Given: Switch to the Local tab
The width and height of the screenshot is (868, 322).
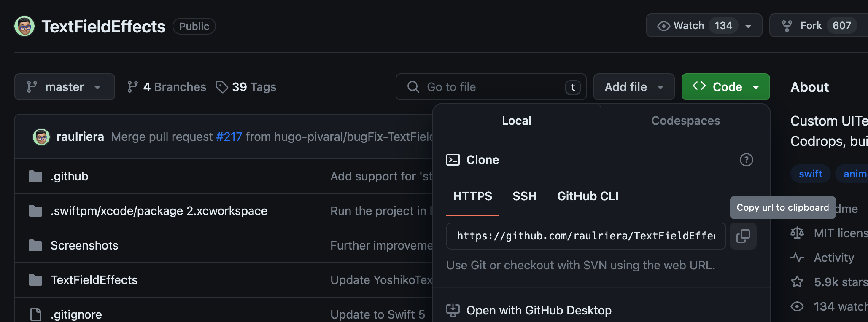Looking at the screenshot, I should coord(517,121).
